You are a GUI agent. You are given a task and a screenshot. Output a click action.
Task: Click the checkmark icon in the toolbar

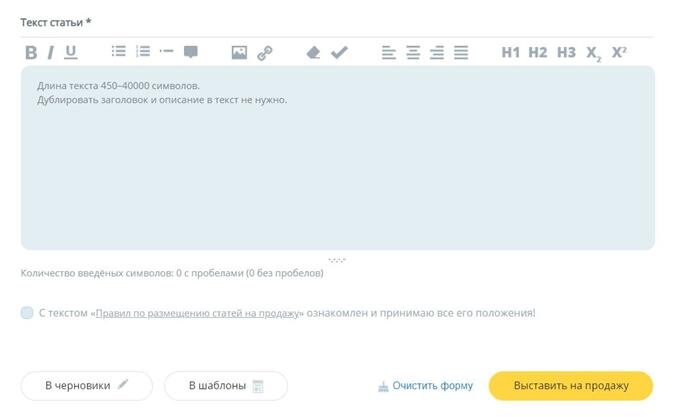click(x=339, y=52)
